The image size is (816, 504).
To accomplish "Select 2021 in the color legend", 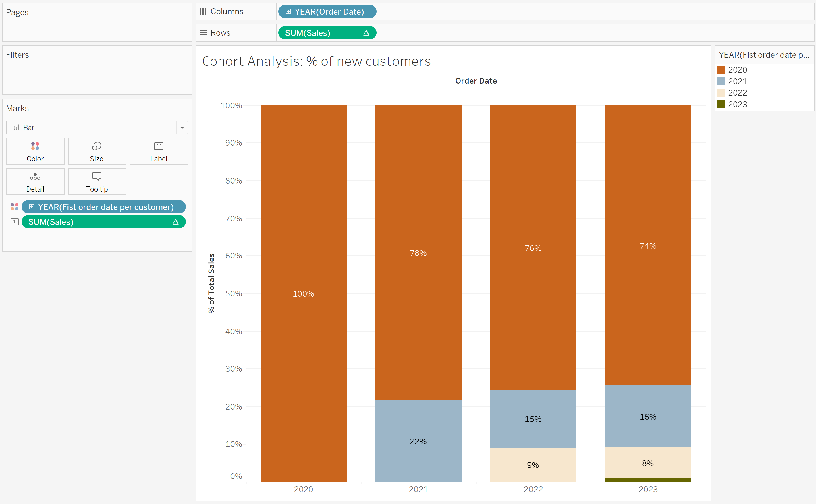I will pos(738,81).
